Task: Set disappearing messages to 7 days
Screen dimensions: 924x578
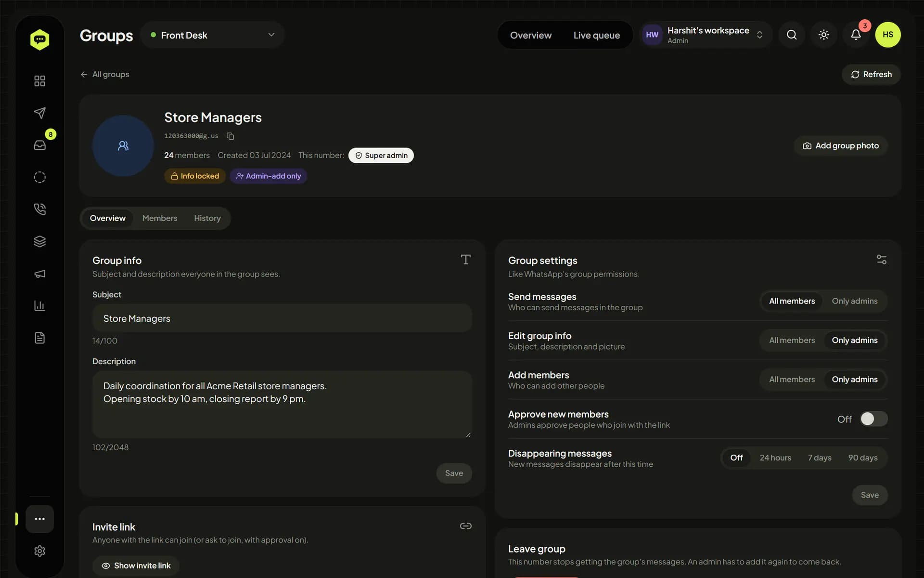Action: pos(820,458)
